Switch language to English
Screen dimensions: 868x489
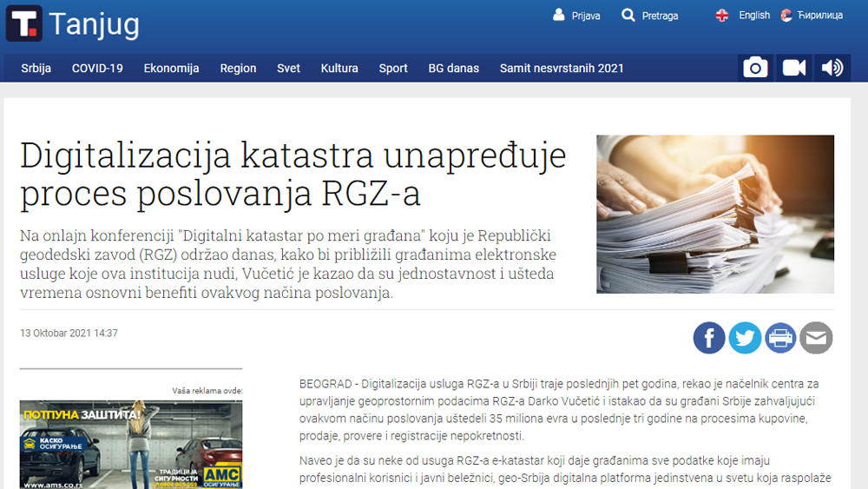[754, 15]
